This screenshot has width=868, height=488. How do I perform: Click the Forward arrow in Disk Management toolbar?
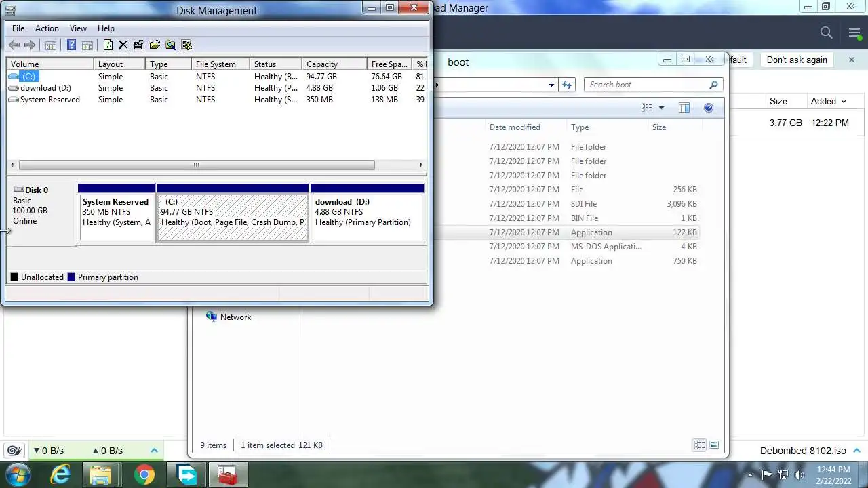click(29, 45)
